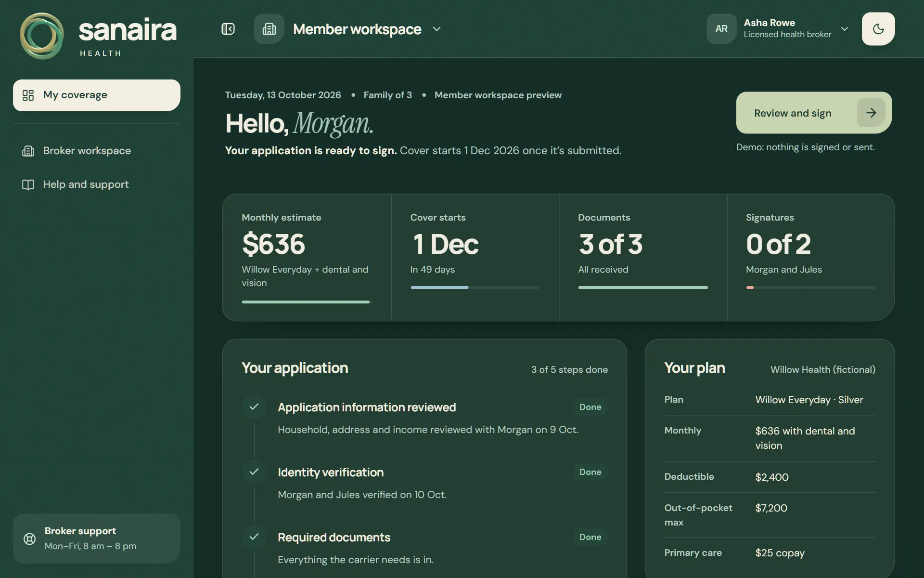Click the In 49 days label
The height and width of the screenshot is (578, 924).
tap(433, 269)
